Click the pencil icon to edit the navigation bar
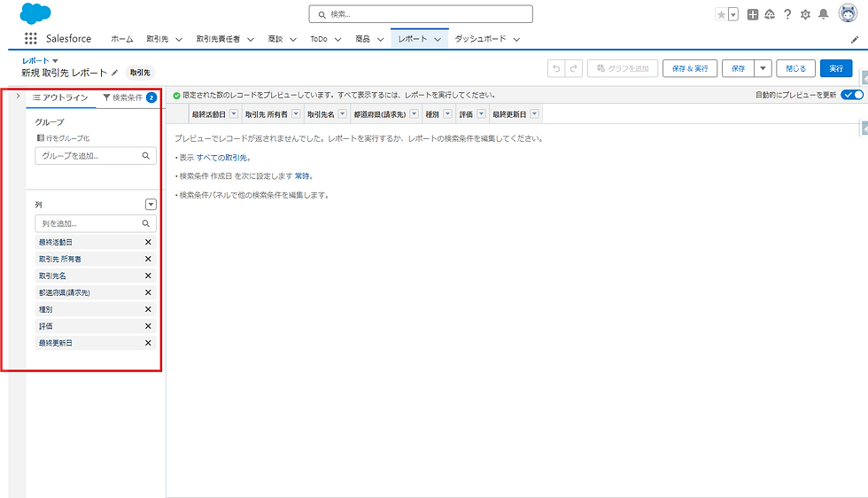 coord(855,39)
